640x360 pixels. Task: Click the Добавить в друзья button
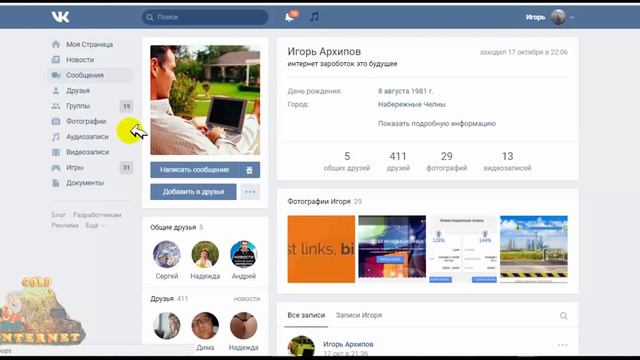pyautogui.click(x=193, y=192)
